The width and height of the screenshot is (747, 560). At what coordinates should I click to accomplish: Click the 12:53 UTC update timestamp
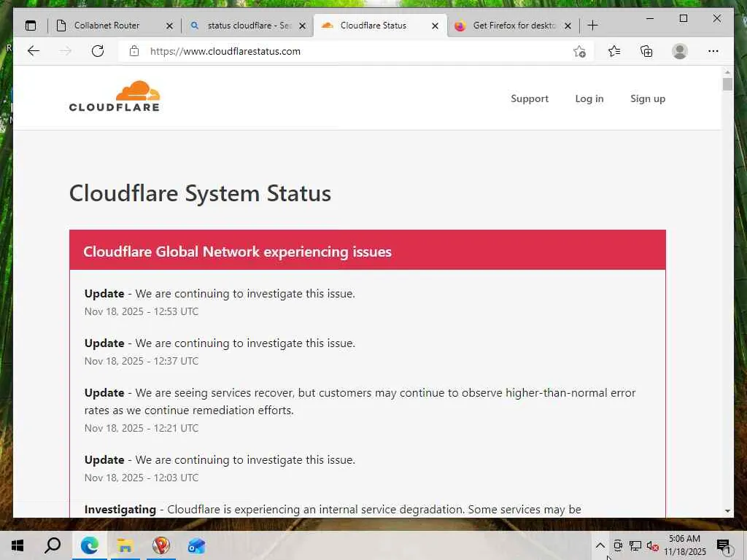142,311
